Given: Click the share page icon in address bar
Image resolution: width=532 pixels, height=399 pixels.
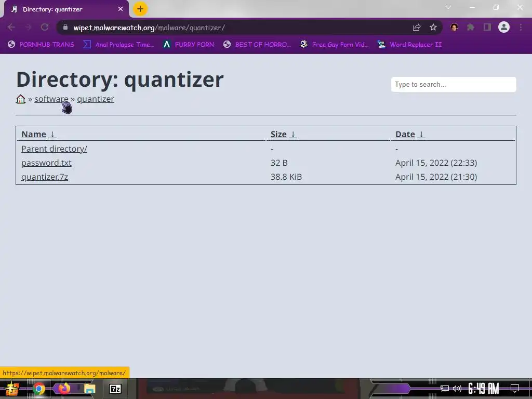Looking at the screenshot, I should point(417,28).
